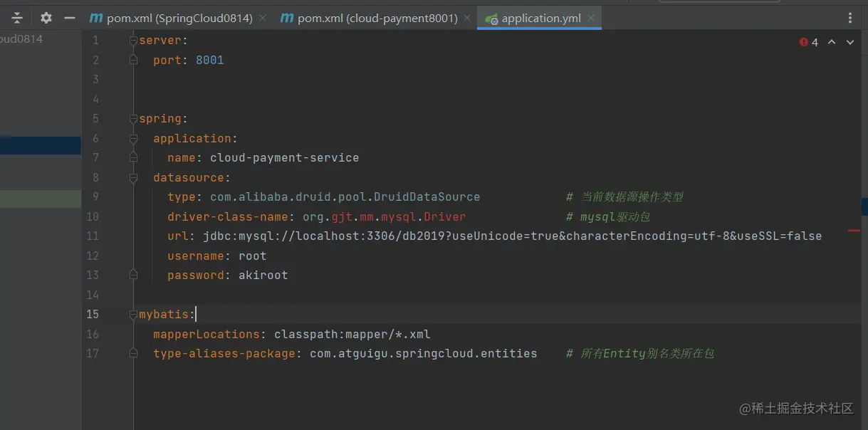This screenshot has height=430, width=868.
Task: Click the port key
Action: [x=167, y=61]
